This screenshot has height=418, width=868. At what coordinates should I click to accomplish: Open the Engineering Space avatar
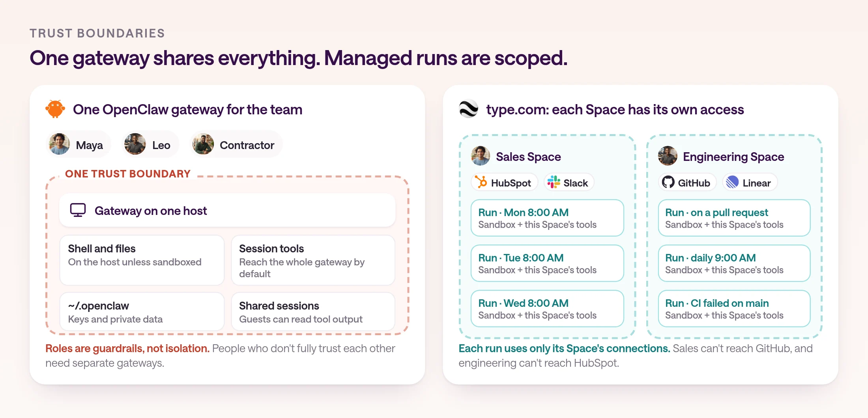pos(668,156)
